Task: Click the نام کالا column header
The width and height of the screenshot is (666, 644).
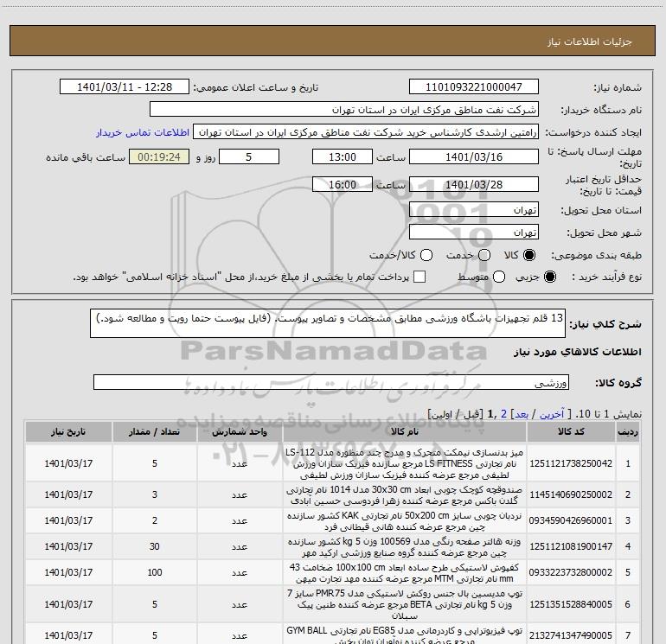Action: tap(405, 431)
